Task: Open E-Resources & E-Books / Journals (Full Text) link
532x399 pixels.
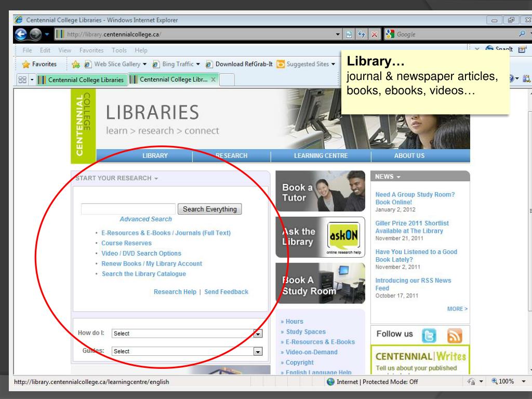Action: coord(166,233)
